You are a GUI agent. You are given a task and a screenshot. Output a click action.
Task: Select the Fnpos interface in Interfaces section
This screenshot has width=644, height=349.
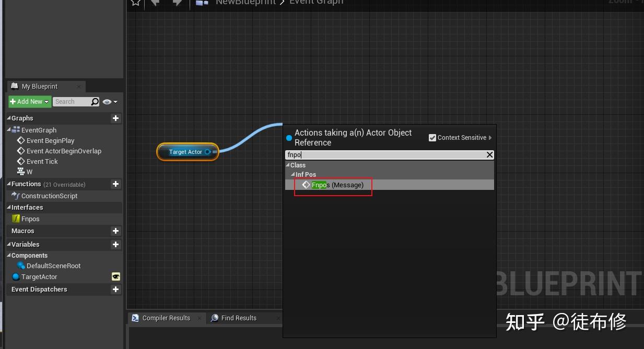(x=31, y=219)
